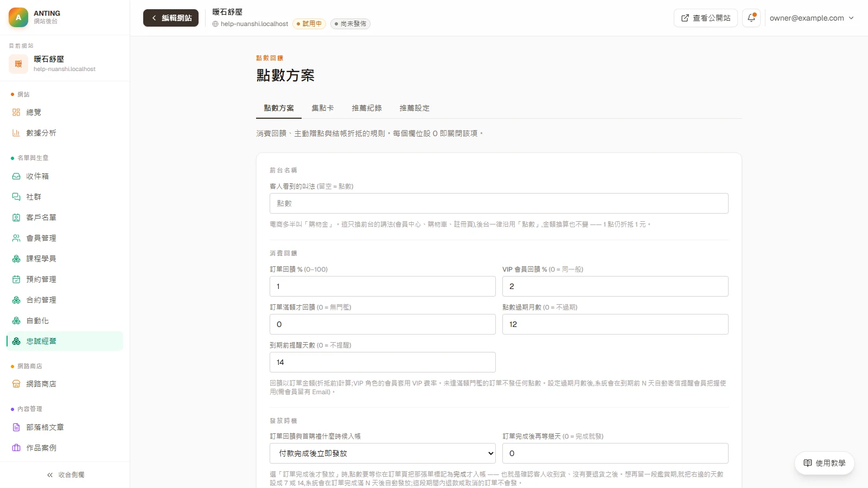868x488 pixels.
Task: Open the 數據分析 chart icon
Action: tap(16, 133)
